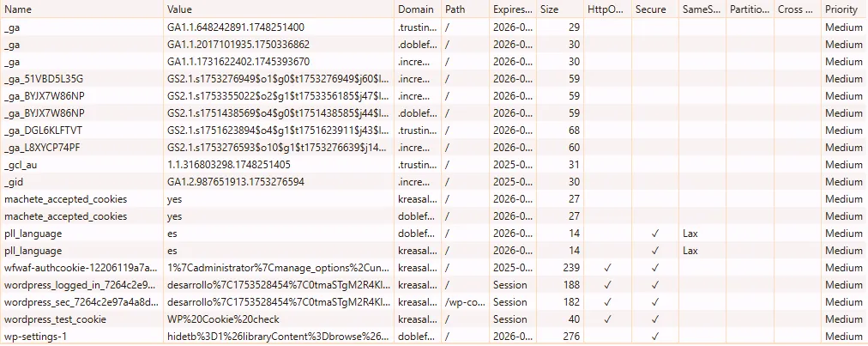Viewport: 868px width, 346px height.
Task: Select the wordpress_logged_in cookie name
Action: pos(81,285)
